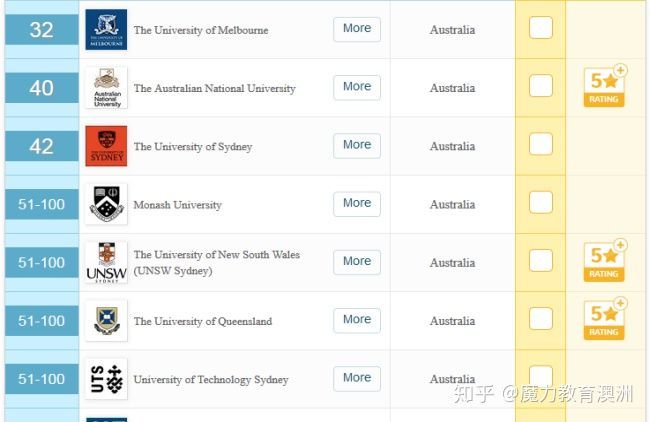The height and width of the screenshot is (422, 650).
Task: Open Australian National University 5-star rating badge
Action: (x=605, y=86)
